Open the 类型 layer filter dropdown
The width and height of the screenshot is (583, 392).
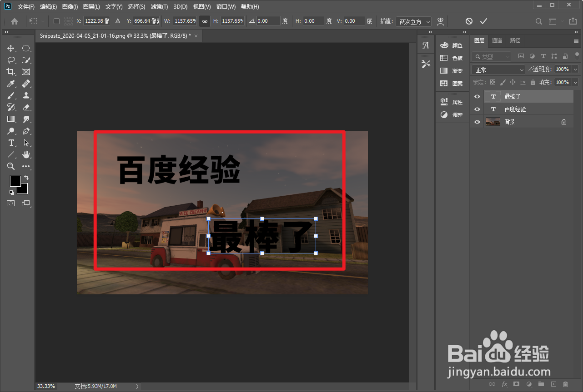click(492, 57)
